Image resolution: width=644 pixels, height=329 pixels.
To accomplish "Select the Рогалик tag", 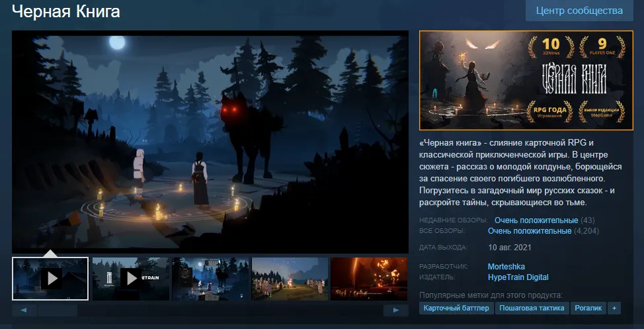I will [x=588, y=308].
